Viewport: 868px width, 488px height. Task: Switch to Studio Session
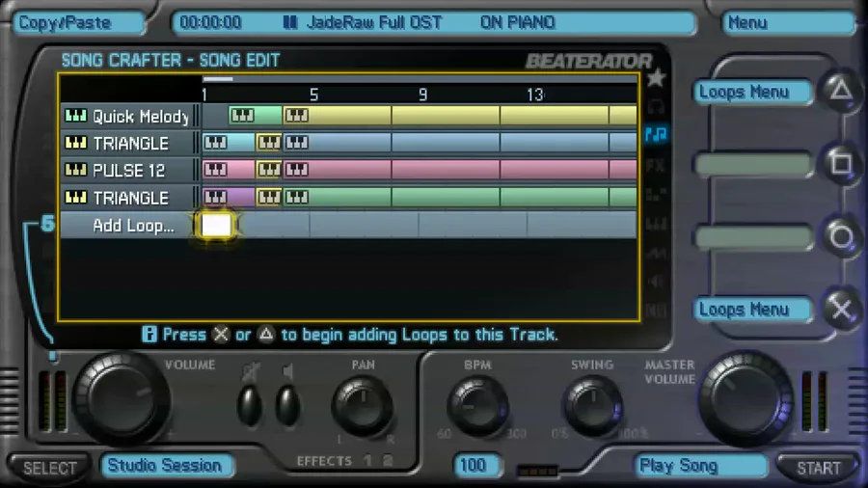tap(167, 465)
